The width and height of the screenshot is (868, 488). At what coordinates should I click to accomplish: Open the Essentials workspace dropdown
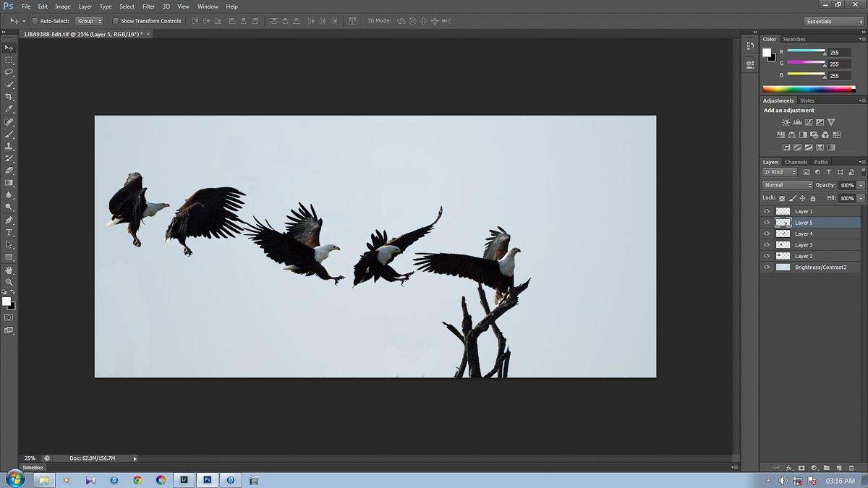click(833, 21)
